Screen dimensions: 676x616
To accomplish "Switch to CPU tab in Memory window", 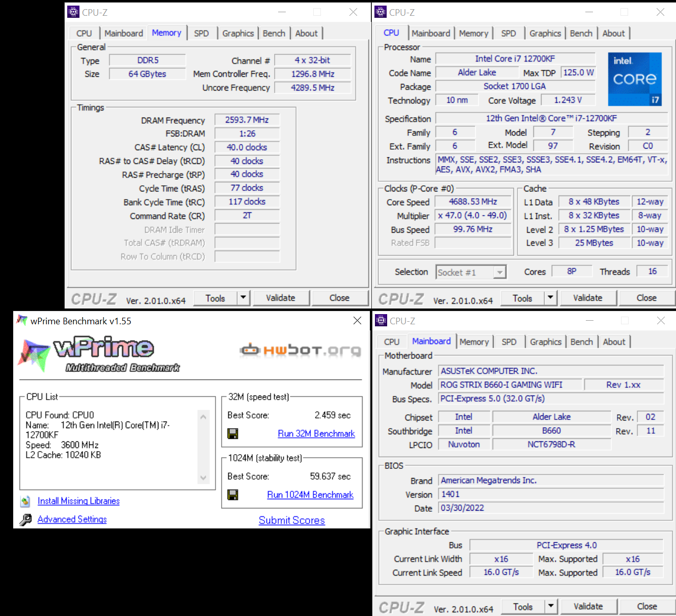I will point(84,34).
